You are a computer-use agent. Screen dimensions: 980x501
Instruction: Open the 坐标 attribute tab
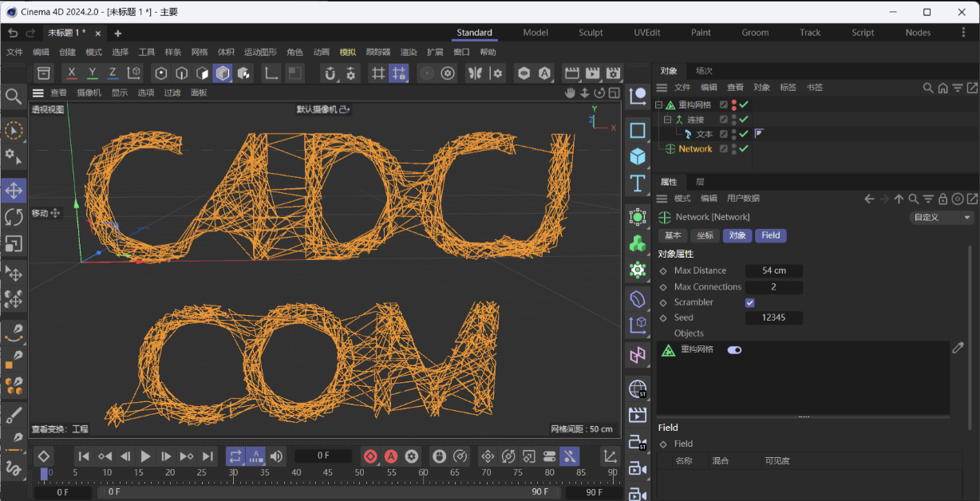(x=705, y=235)
